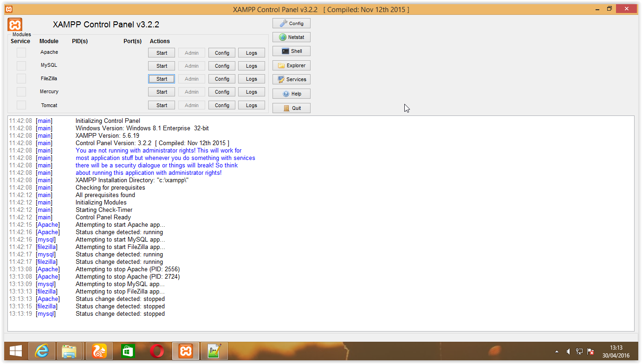The width and height of the screenshot is (642, 364).
Task: Click the last '[mysql]' log tag at 13:13:19
Action: [45, 313]
